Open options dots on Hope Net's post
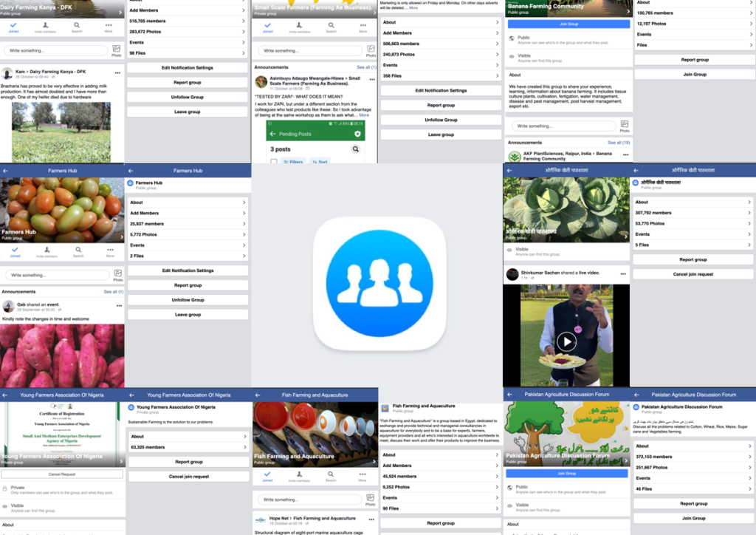 click(x=372, y=519)
